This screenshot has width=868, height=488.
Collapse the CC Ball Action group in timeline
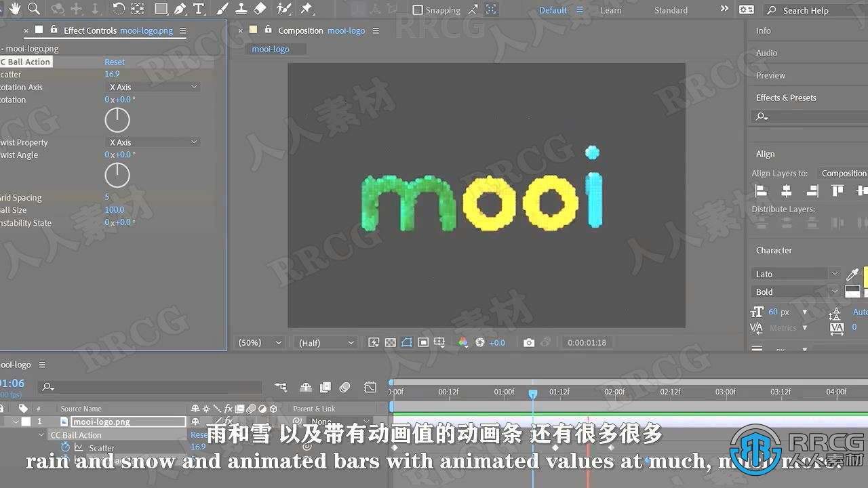click(x=41, y=435)
